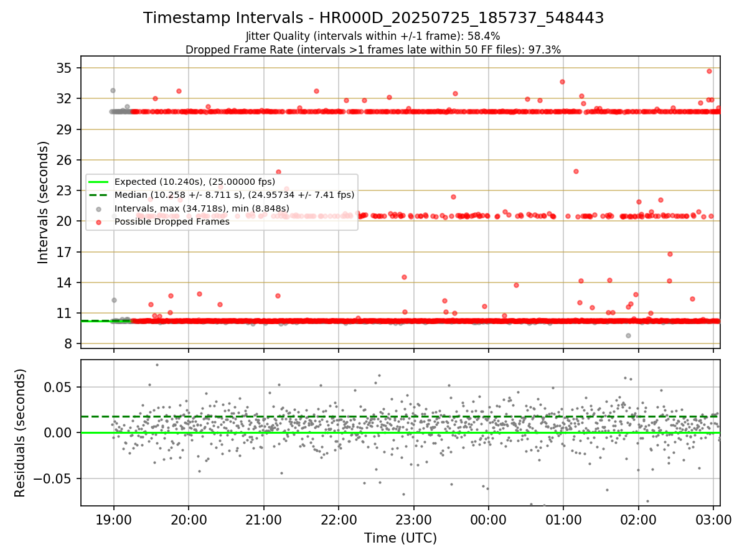Click the "Intervals, max (34.718s), min (8.848s)" legend entry
The height and width of the screenshot is (560, 747).
[202, 208]
